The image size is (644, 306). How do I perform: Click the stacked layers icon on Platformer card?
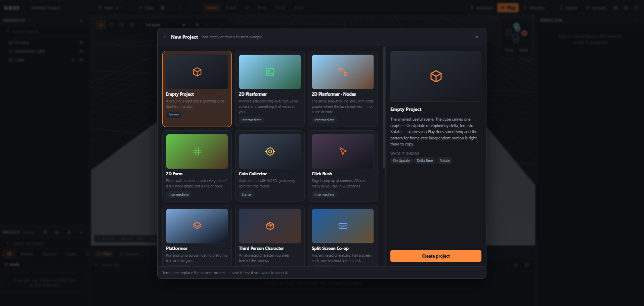pos(197,226)
